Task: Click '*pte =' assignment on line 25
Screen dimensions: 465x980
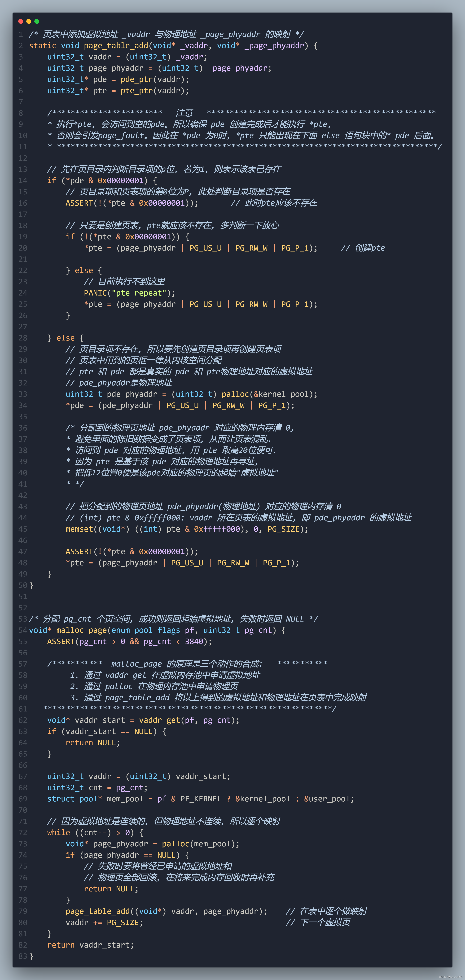Action: coord(200,304)
